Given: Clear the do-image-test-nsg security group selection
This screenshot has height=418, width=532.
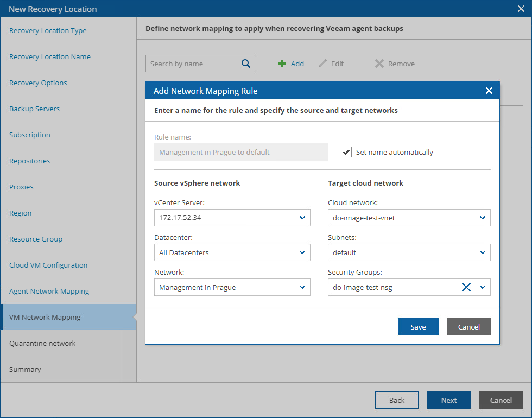Looking at the screenshot, I should tap(466, 287).
